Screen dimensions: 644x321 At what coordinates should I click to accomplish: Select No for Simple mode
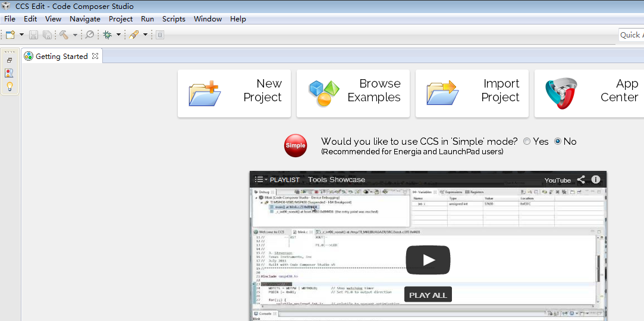[x=558, y=142]
